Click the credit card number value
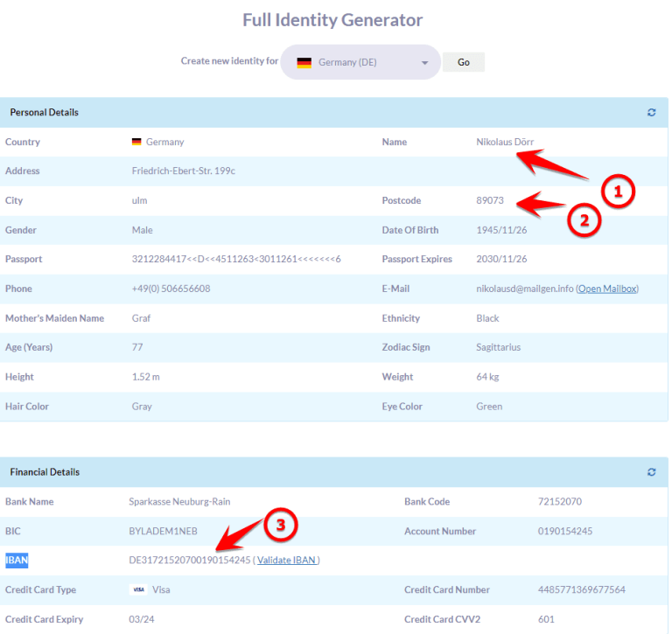The image size is (672, 634). [581, 590]
